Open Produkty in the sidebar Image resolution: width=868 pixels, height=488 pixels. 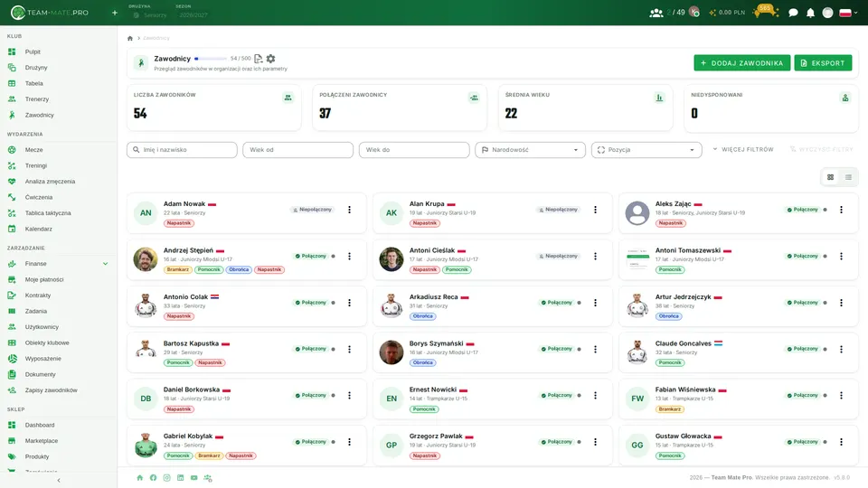(x=36, y=456)
